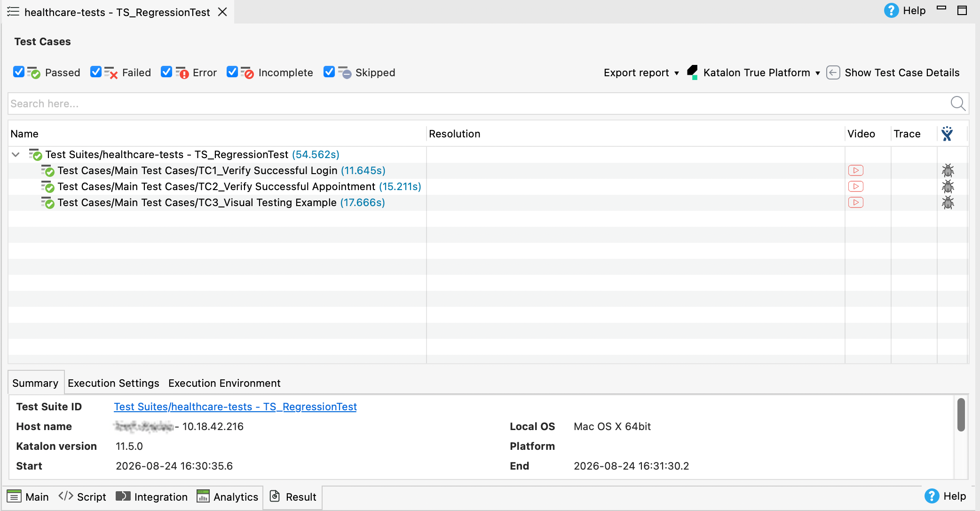Open the Test Suite ID link

[235, 407]
